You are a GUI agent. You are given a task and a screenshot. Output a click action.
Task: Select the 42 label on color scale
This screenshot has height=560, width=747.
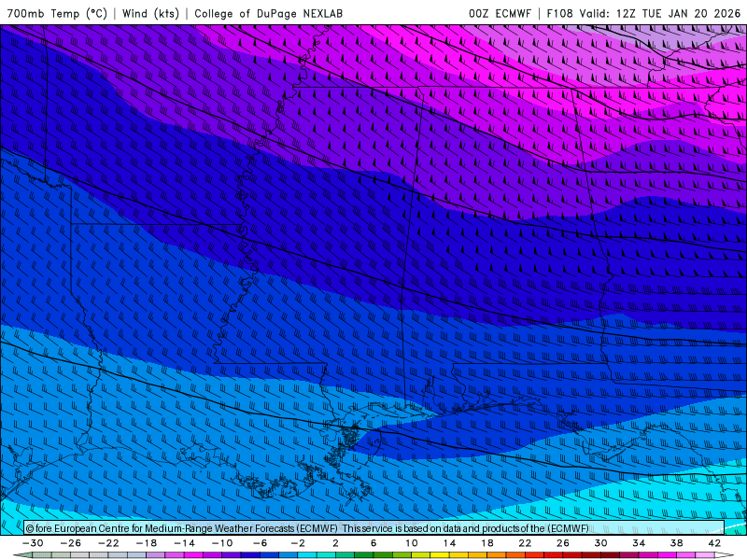714,543
